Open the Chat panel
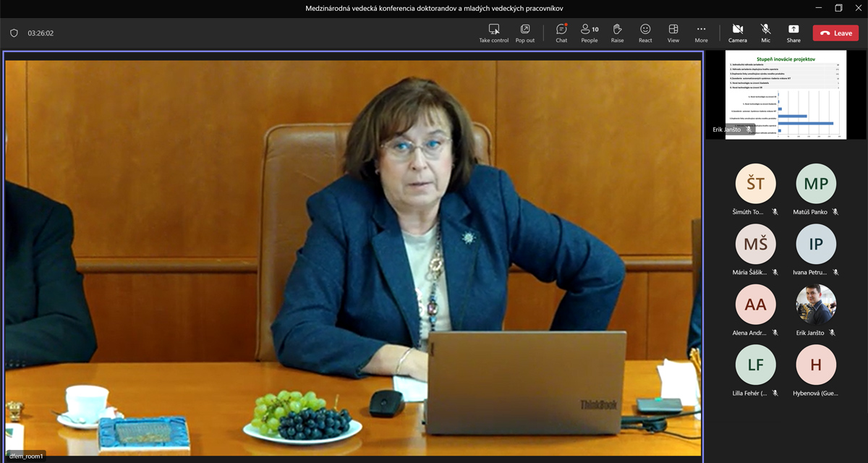This screenshot has width=868, height=463. 561,33
